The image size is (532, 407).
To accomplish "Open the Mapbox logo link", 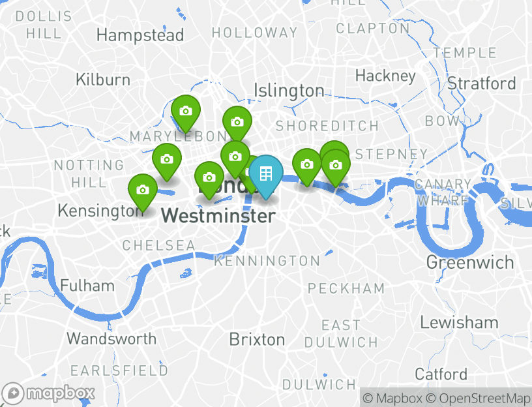I will (x=48, y=394).
